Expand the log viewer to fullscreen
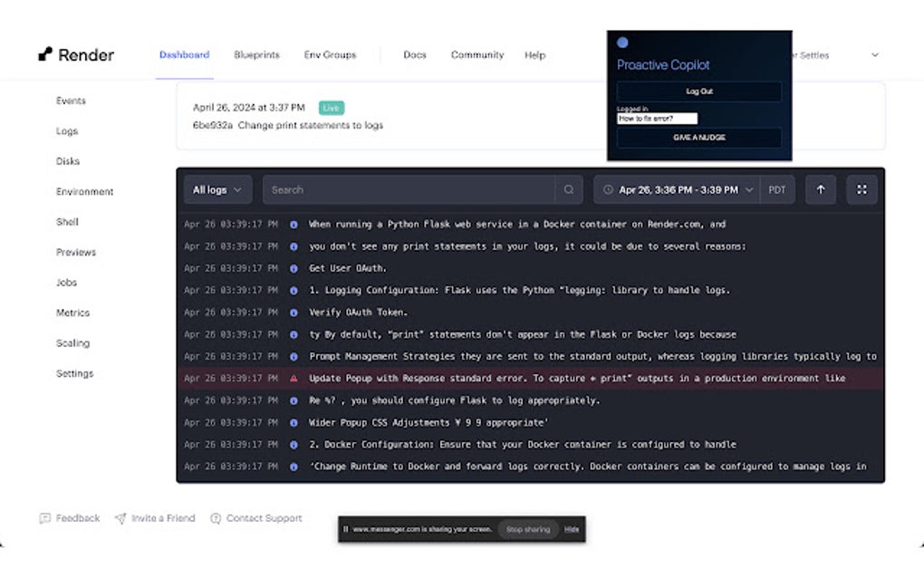 pyautogui.click(x=861, y=189)
